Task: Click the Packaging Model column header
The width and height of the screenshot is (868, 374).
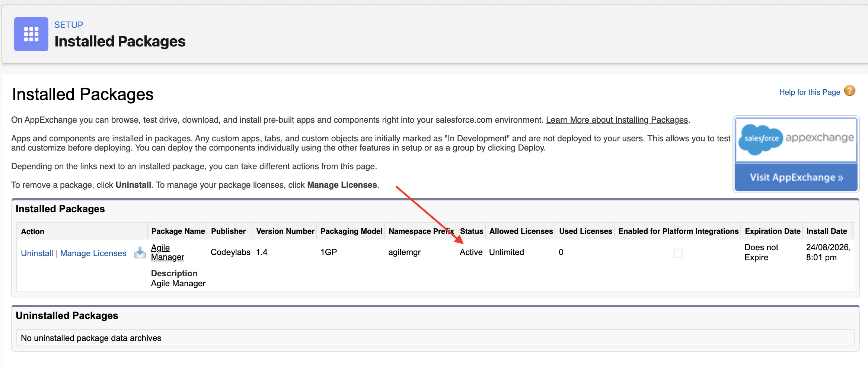Action: [351, 231]
